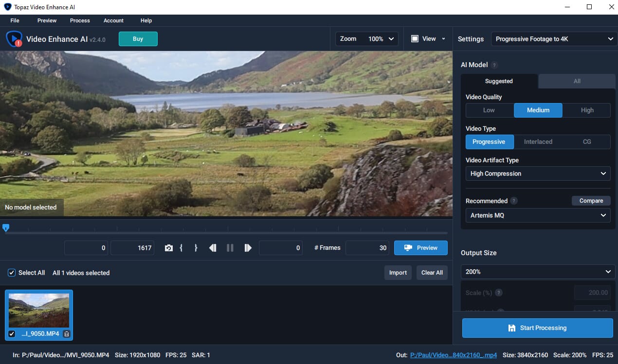Click the "All 1 videos selected" text
Viewport: 618px width, 364px height.
click(81, 273)
